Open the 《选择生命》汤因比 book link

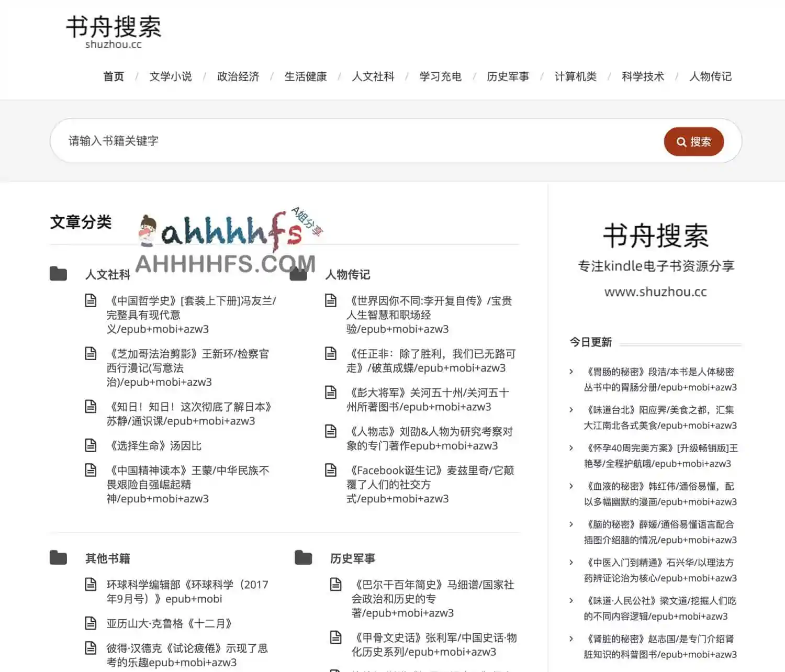155,445
